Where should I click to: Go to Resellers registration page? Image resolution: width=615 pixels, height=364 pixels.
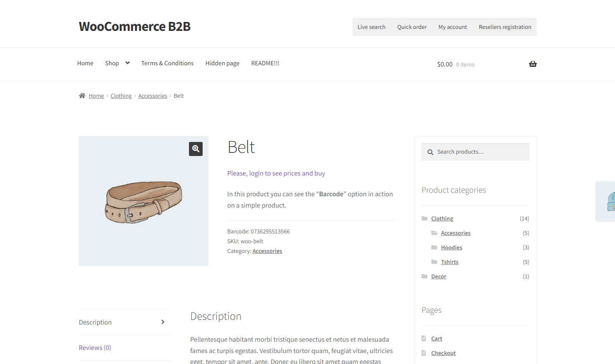(505, 27)
